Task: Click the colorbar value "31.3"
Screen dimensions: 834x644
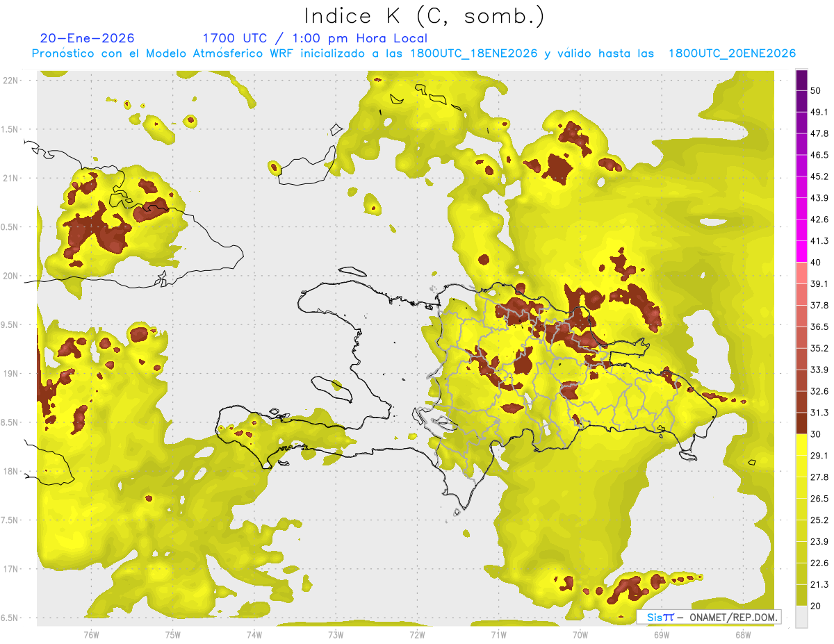Action: click(x=819, y=413)
